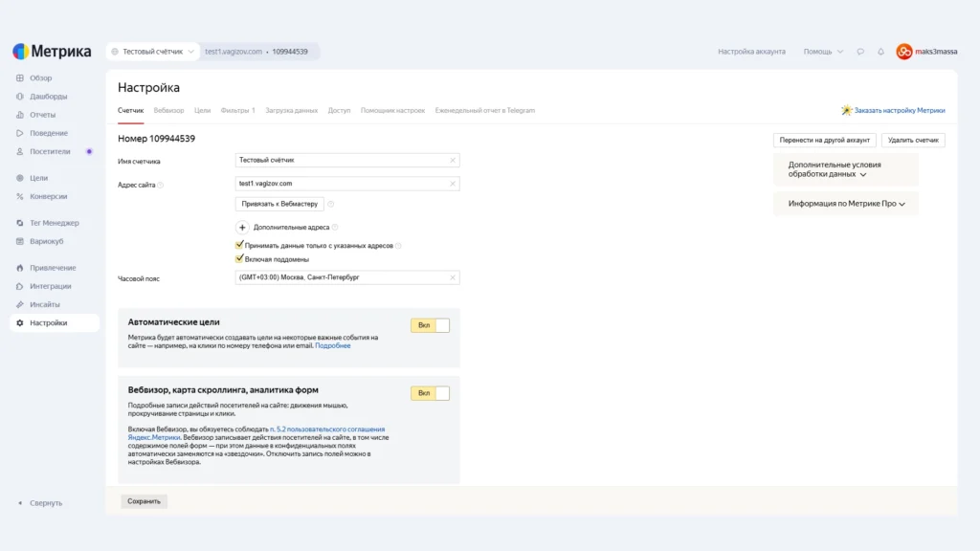Open Конверсии via its sidebar icon
The image size is (980, 551).
click(20, 196)
